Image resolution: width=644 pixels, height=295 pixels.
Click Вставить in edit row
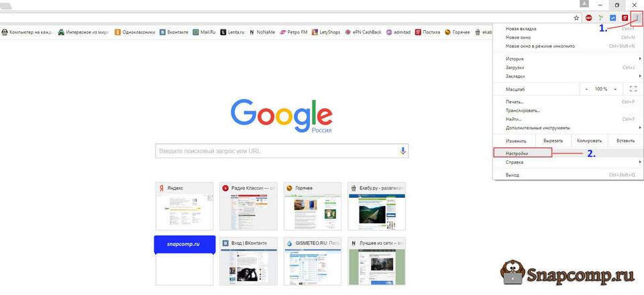625,141
